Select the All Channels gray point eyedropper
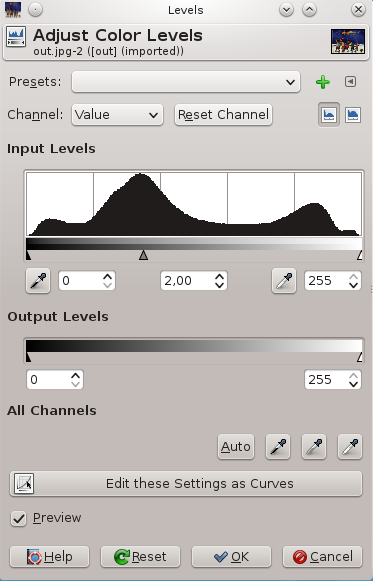The image size is (373, 581). click(x=314, y=446)
